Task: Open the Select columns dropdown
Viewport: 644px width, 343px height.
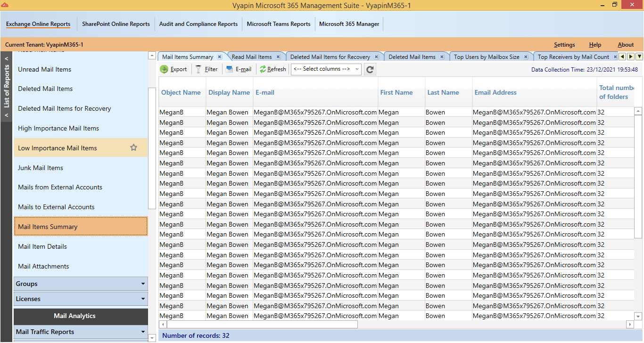Action: [326, 69]
